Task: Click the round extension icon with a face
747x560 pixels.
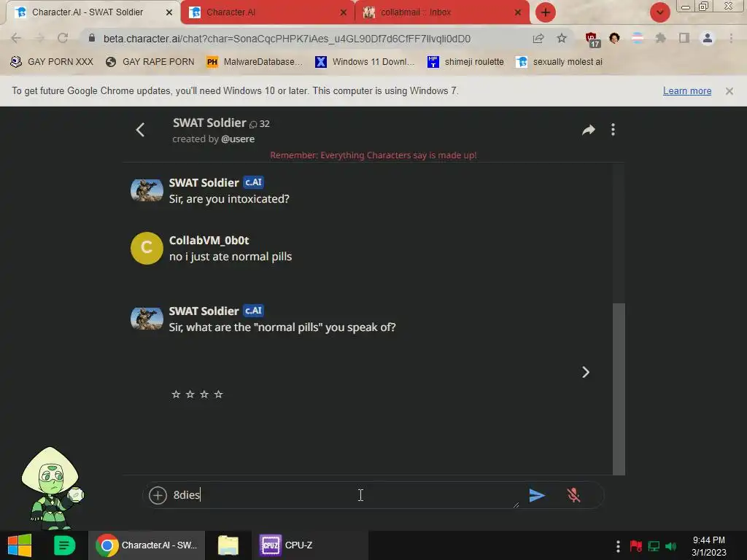Action: [x=614, y=38]
